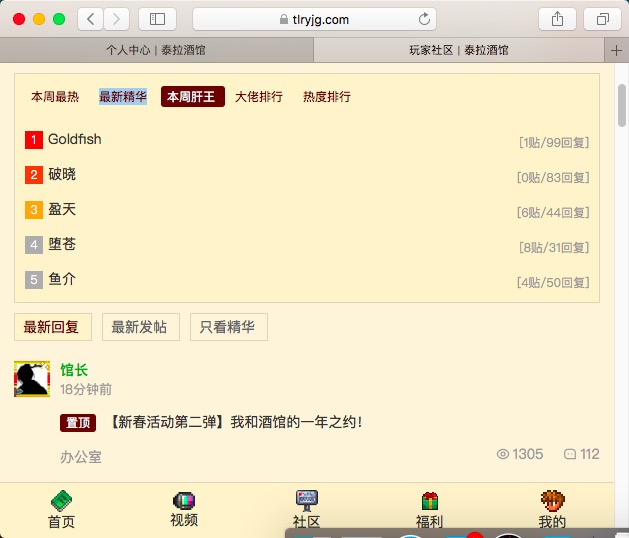Image resolution: width=629 pixels, height=538 pixels.
Task: Open the 视频 video icon in bottom navigation
Action: pyautogui.click(x=184, y=500)
